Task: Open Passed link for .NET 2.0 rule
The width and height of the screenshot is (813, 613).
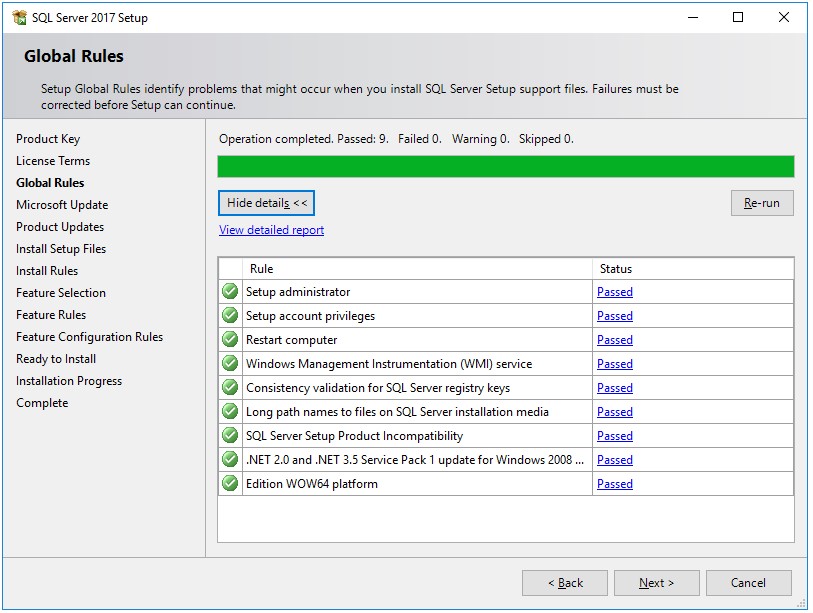Action: point(614,459)
